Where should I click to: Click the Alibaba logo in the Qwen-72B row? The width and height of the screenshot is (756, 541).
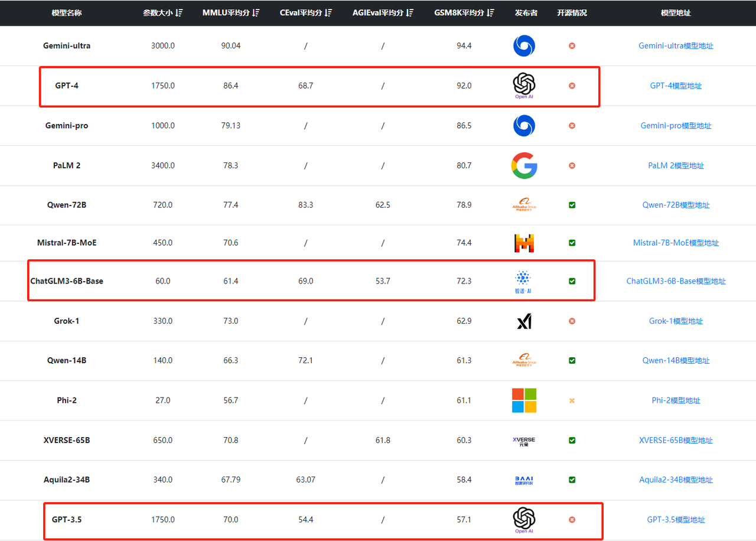coord(524,205)
